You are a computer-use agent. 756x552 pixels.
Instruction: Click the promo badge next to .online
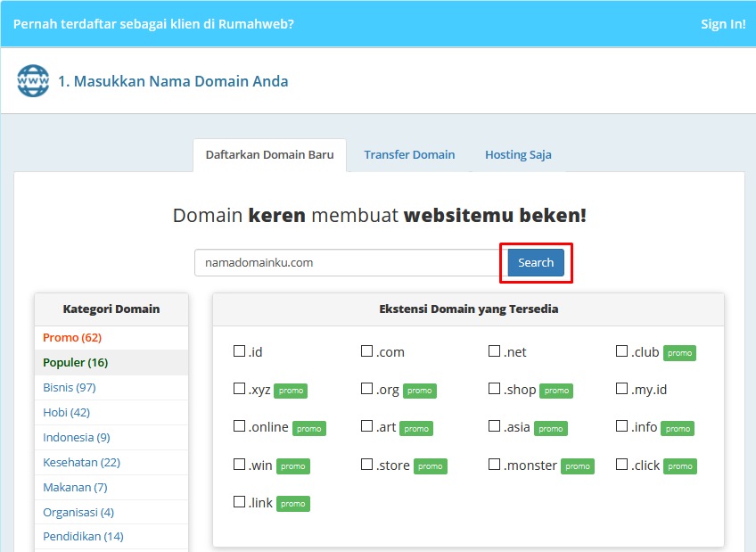(x=308, y=428)
